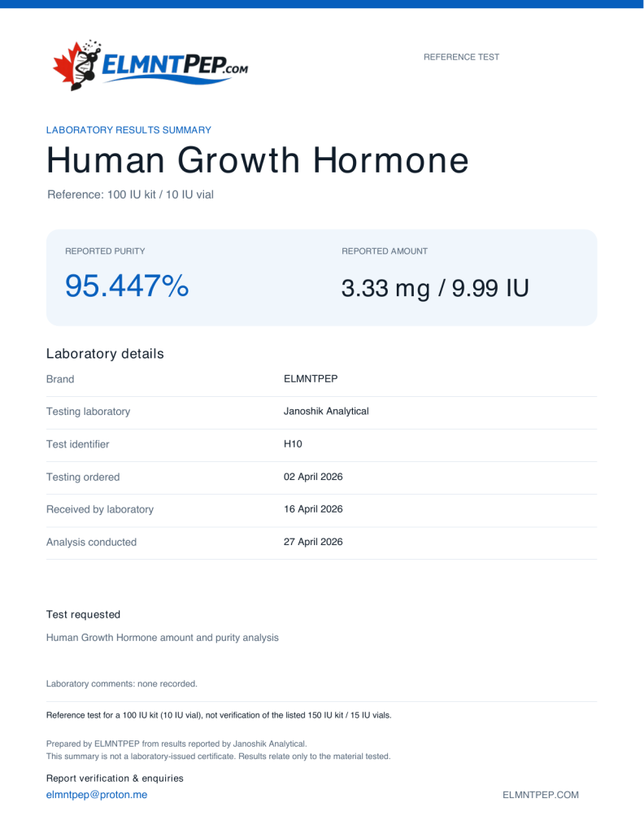
Task: Select the Laboratory details heading
Action: tap(105, 354)
